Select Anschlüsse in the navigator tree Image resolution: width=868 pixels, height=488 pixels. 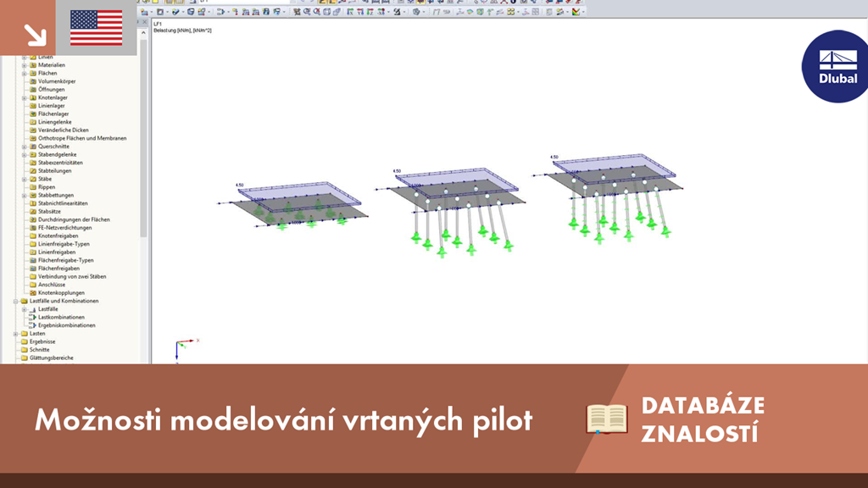(x=52, y=285)
